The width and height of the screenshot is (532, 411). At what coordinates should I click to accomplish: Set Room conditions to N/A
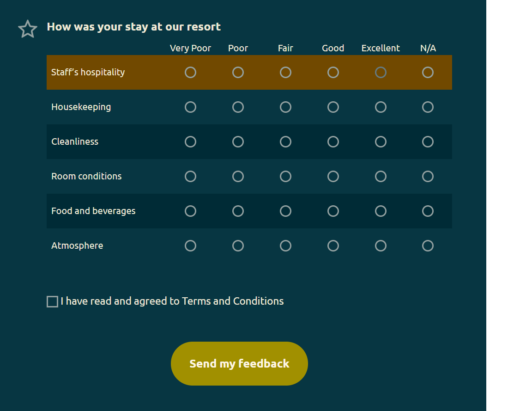point(428,177)
